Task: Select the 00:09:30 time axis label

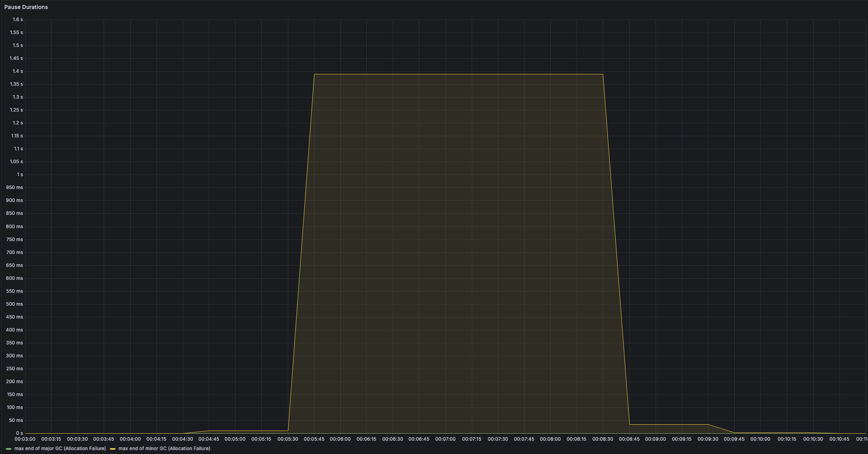Action: pos(708,439)
